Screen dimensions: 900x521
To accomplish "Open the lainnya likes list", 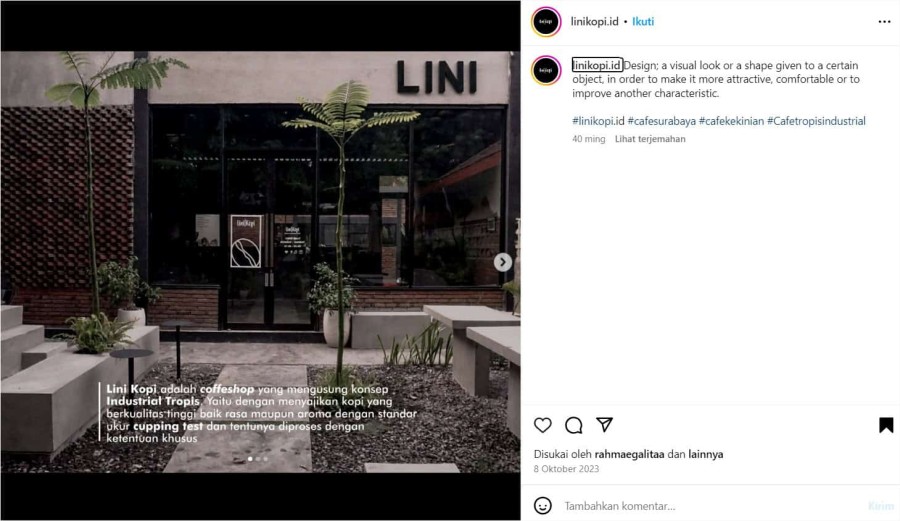I will point(705,454).
